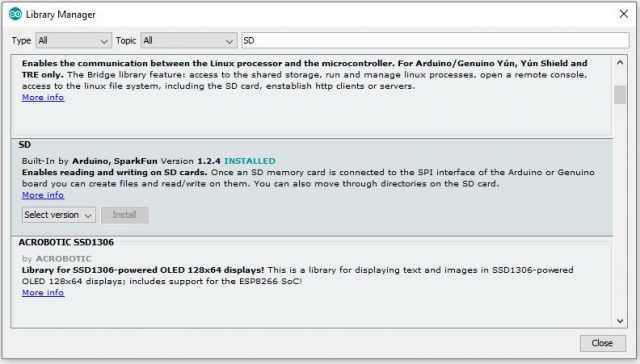Click the scrollbar track below the thumb
640x364 pixels.
(x=620, y=209)
